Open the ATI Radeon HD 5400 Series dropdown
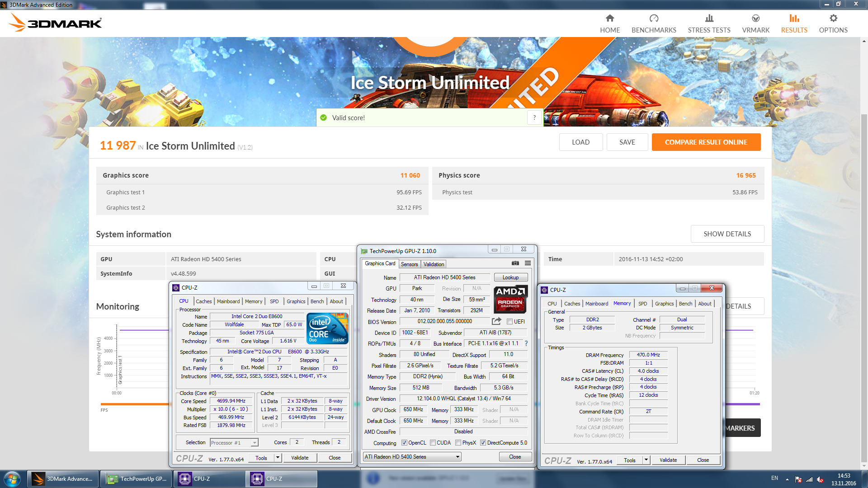 tap(412, 457)
